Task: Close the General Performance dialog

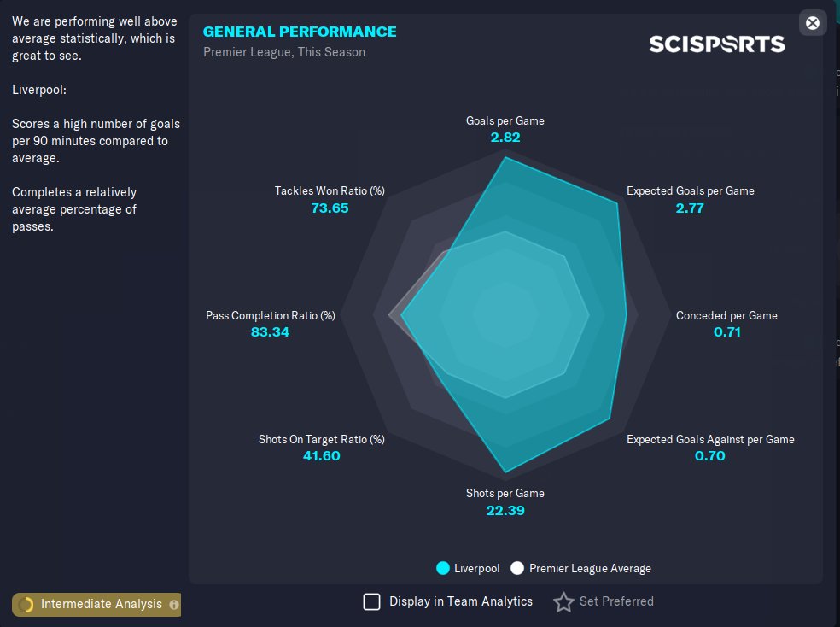Action: click(813, 23)
